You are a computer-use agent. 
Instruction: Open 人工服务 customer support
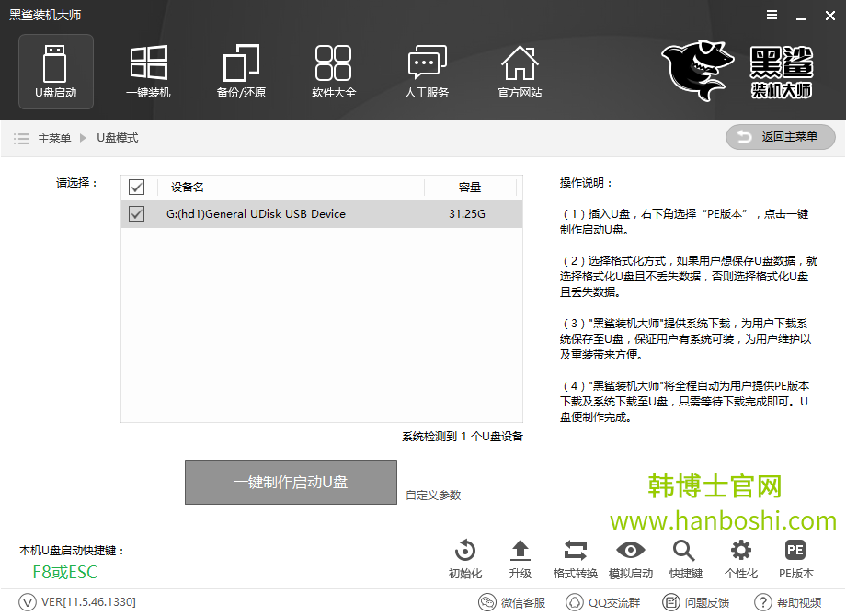[x=426, y=71]
